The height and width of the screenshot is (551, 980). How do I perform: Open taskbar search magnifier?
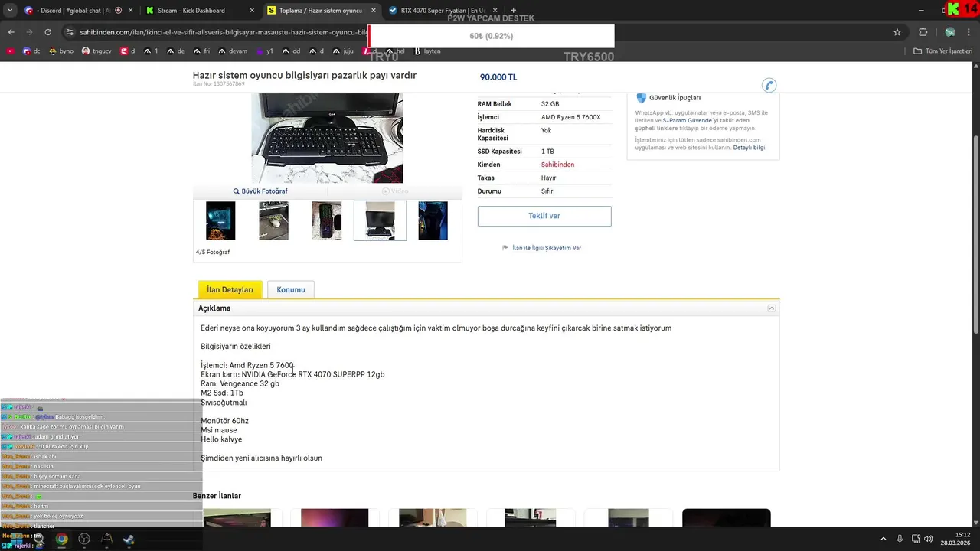(x=38, y=539)
